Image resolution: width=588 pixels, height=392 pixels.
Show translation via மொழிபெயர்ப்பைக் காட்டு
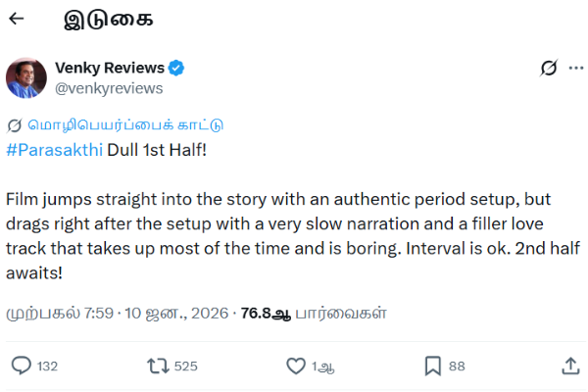click(x=124, y=124)
